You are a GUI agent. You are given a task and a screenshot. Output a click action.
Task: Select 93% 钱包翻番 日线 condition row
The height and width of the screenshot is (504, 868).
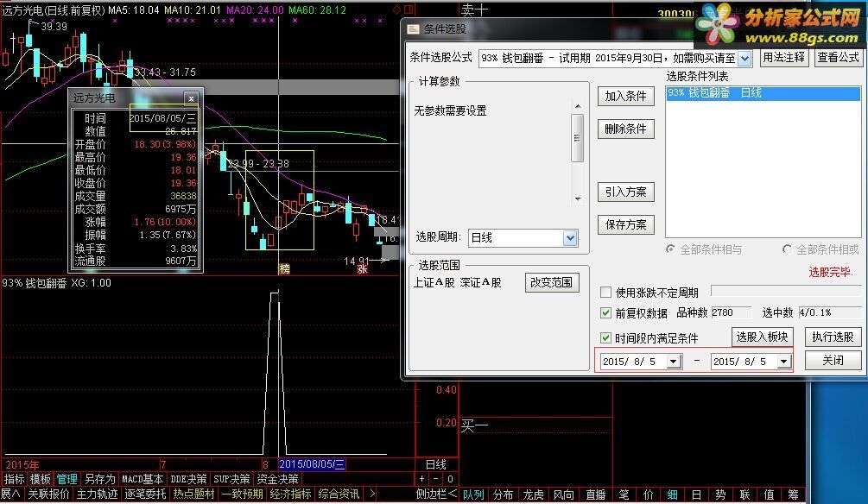763,93
